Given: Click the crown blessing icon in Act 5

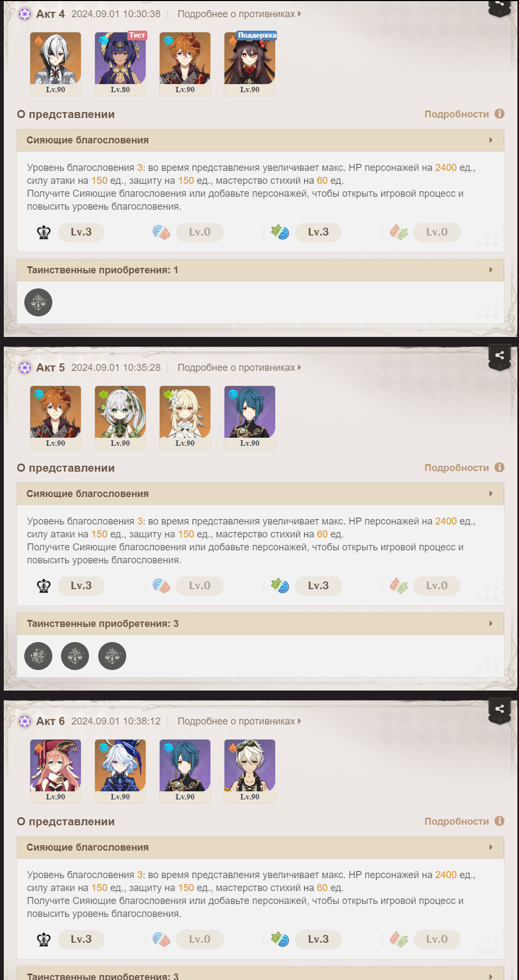Looking at the screenshot, I should pos(44,586).
